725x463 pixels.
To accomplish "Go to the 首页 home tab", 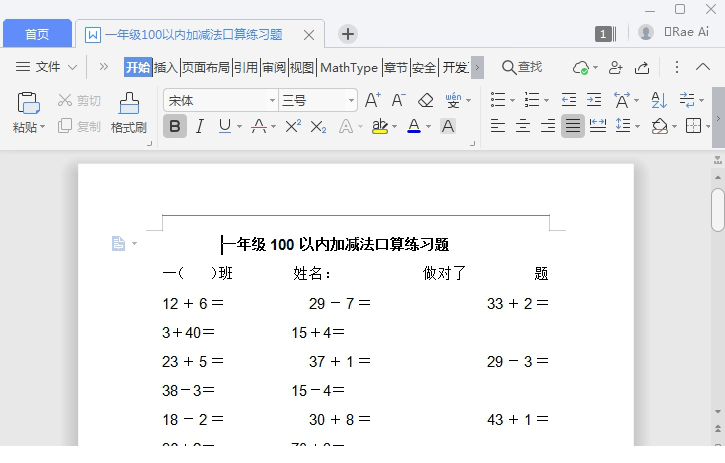I will [37, 34].
